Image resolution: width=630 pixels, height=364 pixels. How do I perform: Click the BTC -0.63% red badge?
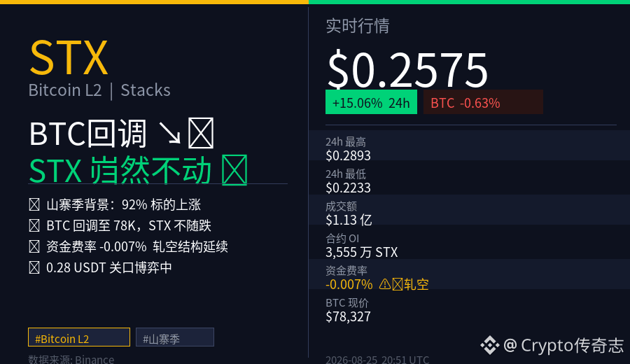coord(483,102)
